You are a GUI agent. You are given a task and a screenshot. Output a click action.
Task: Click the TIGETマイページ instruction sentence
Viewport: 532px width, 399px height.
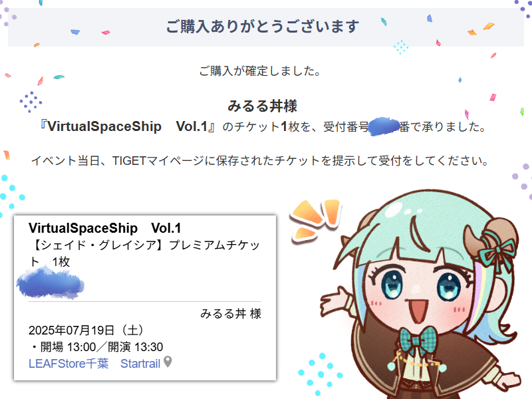[x=260, y=160]
